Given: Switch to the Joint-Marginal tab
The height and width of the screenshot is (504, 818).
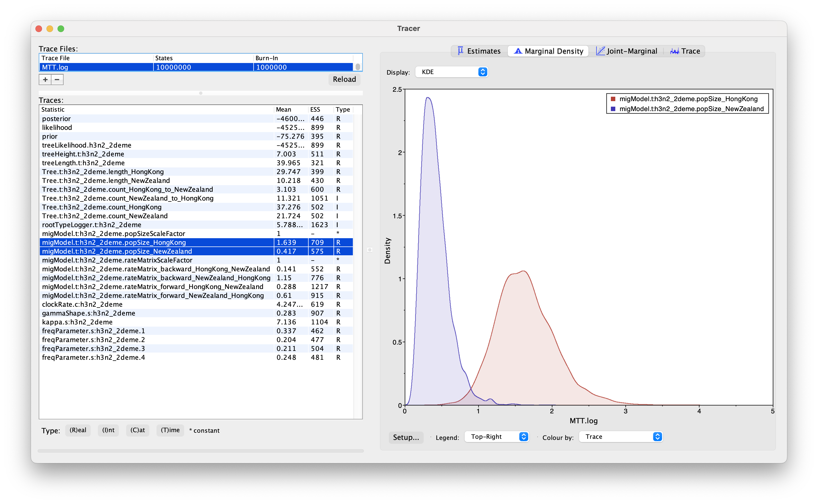Looking at the screenshot, I should coord(632,51).
